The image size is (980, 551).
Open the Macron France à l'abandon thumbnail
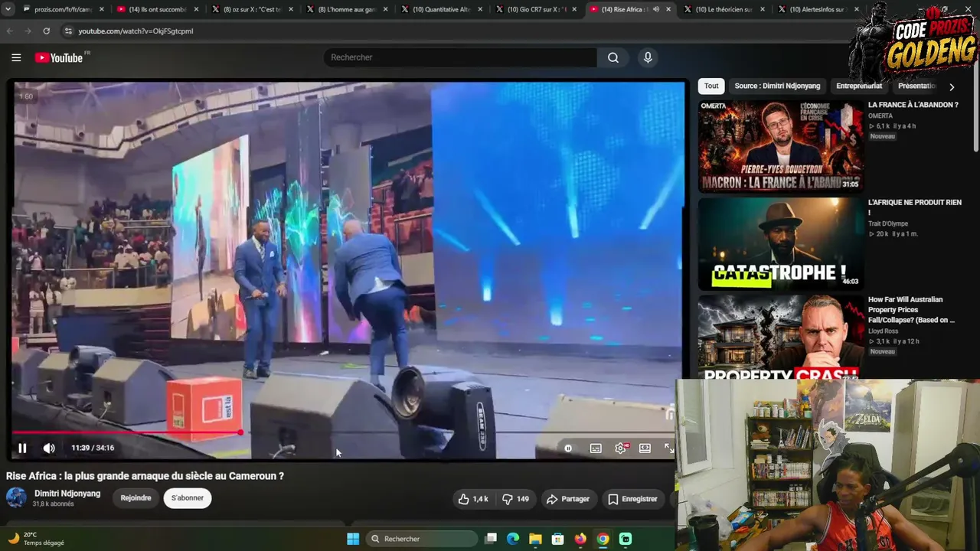point(780,146)
